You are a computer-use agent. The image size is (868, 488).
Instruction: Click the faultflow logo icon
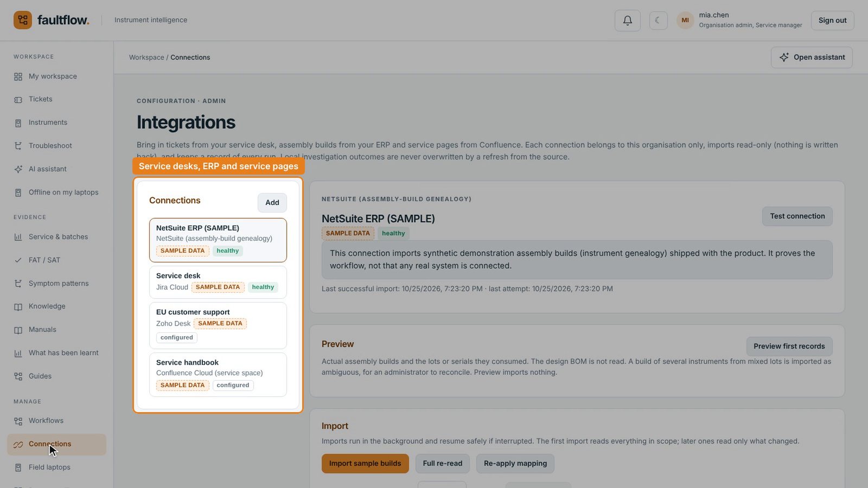(x=23, y=20)
